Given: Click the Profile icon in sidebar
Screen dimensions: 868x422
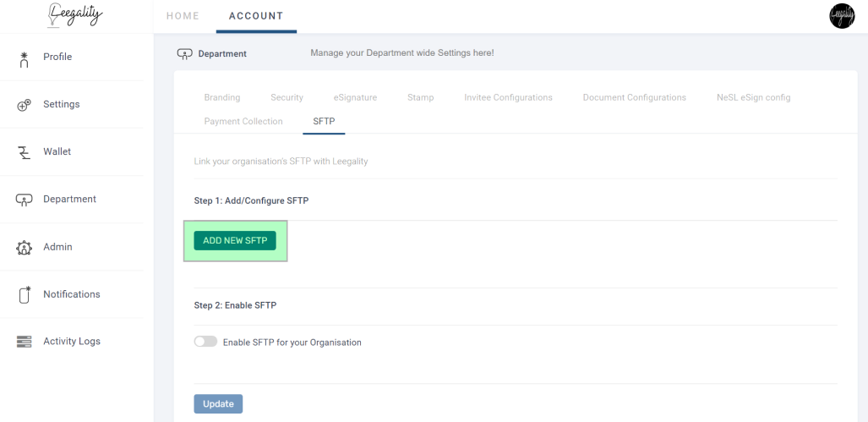Looking at the screenshot, I should click(x=24, y=59).
